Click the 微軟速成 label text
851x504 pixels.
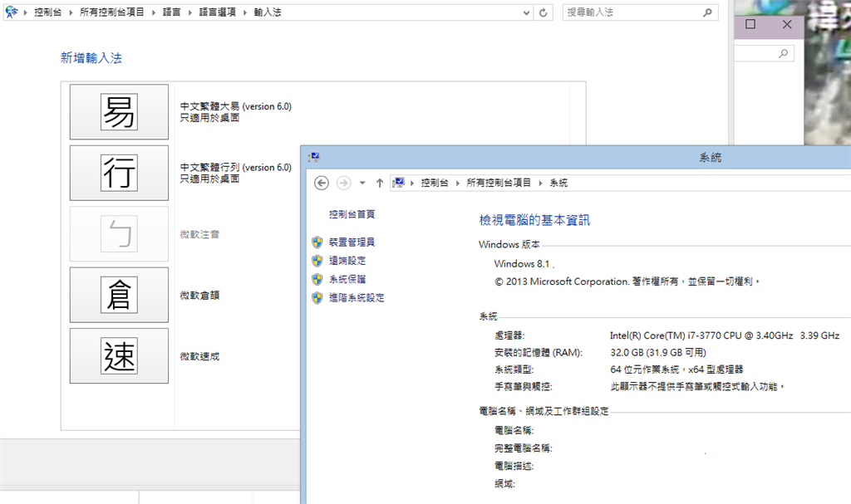click(199, 356)
